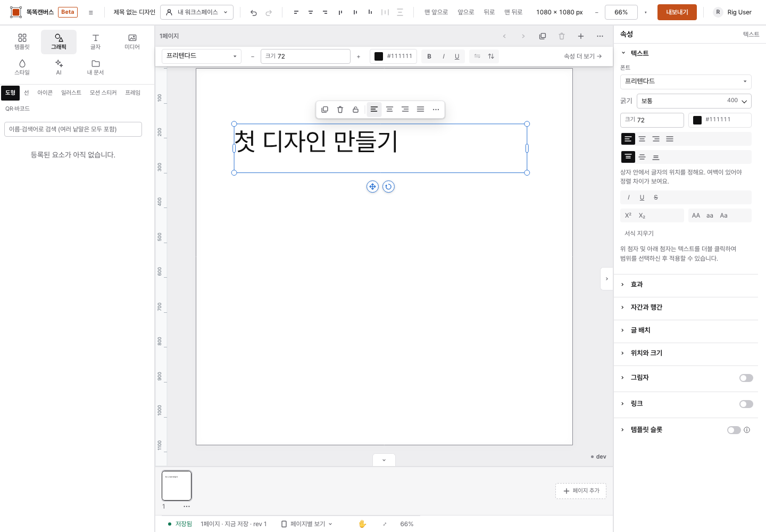The width and height of the screenshot is (766, 532).
Task: Click the 페이지 추가 button
Action: click(581, 491)
